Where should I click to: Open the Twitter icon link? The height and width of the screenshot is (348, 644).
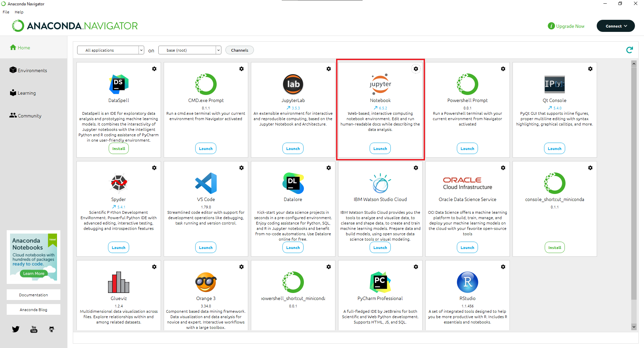click(16, 329)
